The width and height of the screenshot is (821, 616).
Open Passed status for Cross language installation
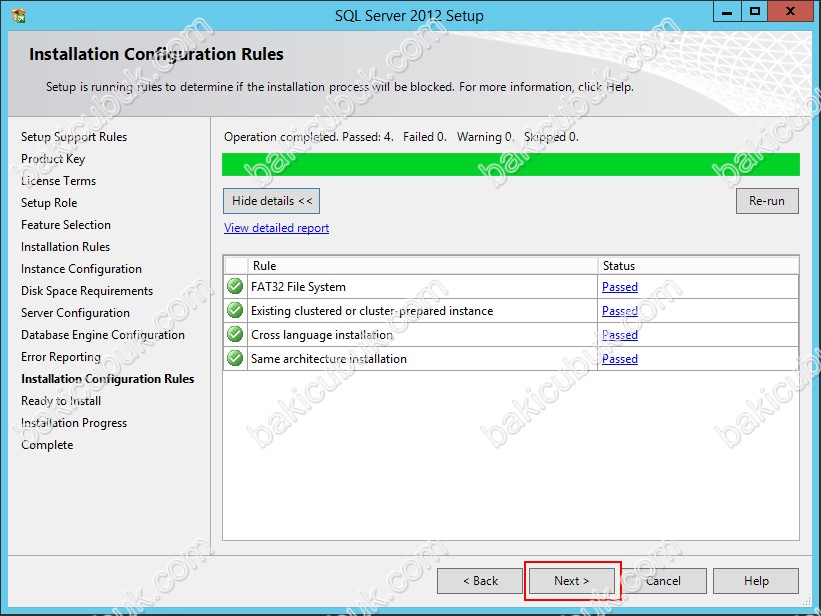[620, 335]
